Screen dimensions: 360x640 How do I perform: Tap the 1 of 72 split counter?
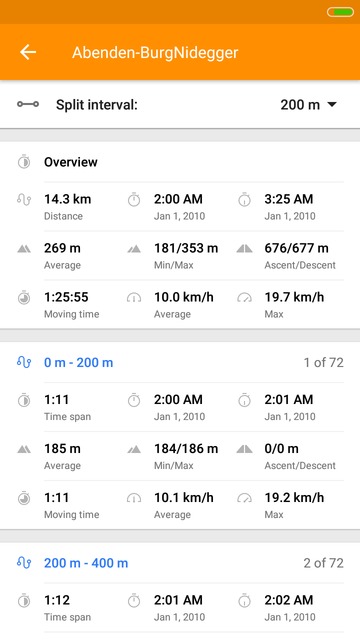pos(323,362)
